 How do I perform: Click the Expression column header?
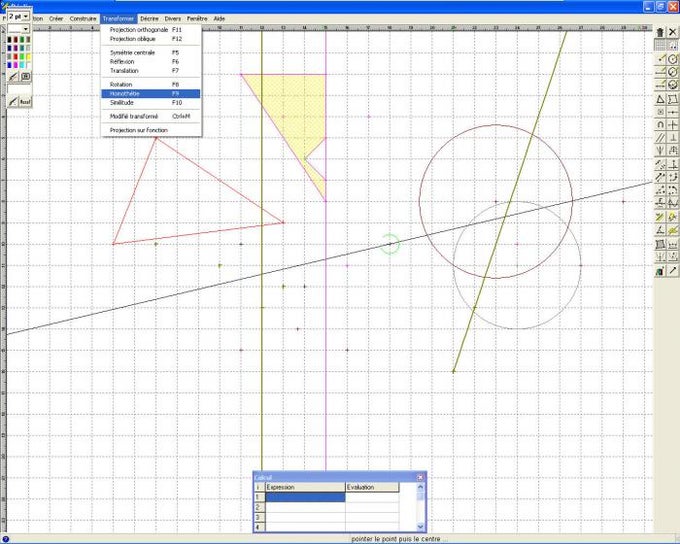[305, 487]
